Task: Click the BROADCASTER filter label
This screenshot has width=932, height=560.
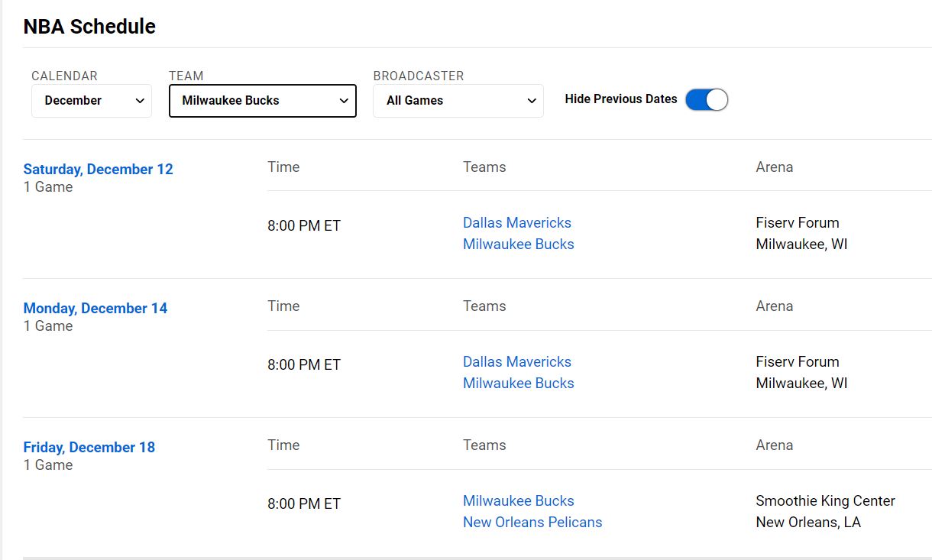Action: point(419,76)
